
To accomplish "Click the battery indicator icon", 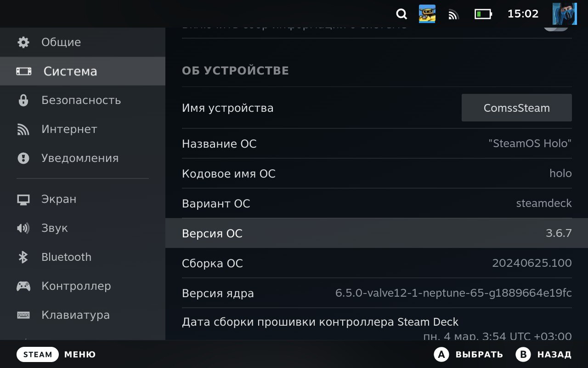I will pos(483,14).
